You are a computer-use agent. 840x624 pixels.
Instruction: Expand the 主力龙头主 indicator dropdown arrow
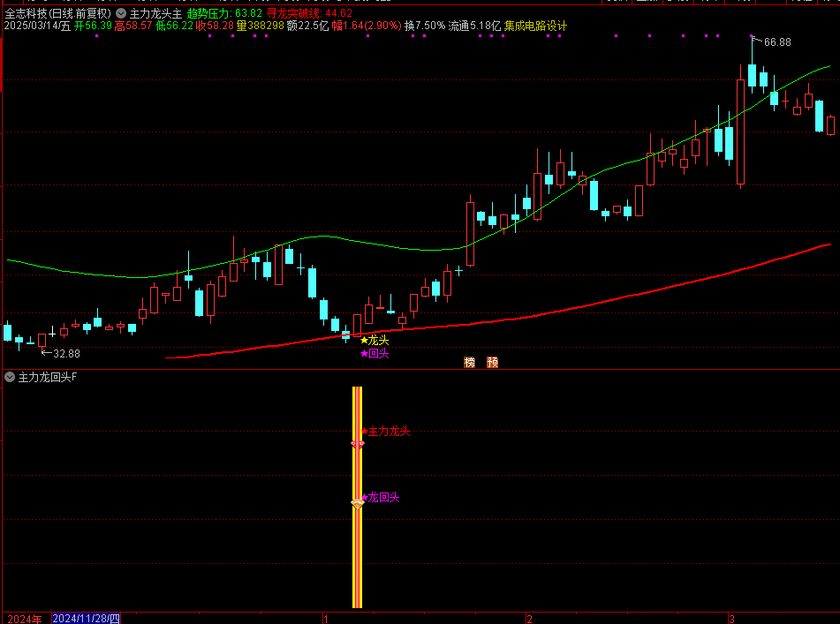click(121, 13)
